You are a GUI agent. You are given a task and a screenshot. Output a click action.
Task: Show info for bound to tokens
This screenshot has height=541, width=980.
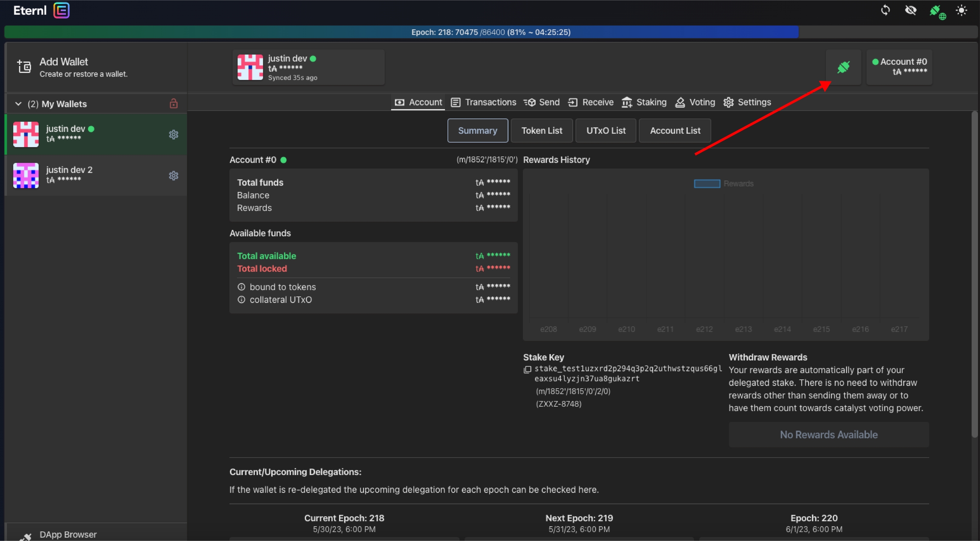(x=241, y=287)
